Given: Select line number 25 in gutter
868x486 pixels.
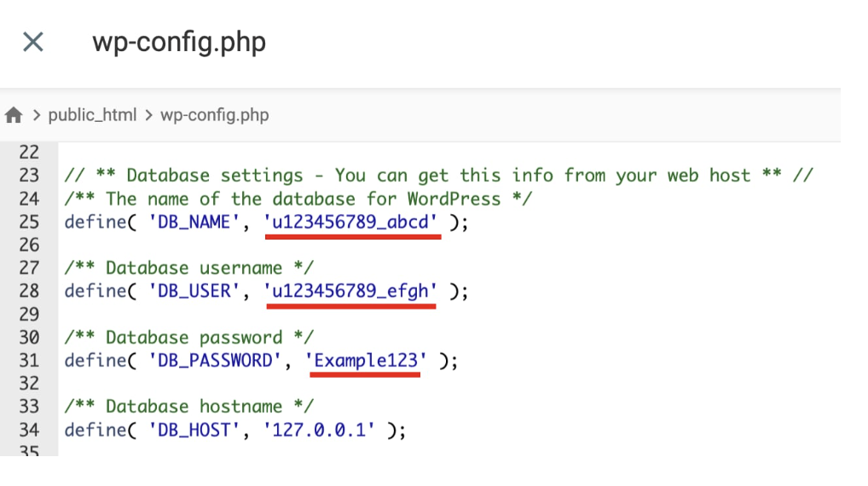Looking at the screenshot, I should click(29, 222).
